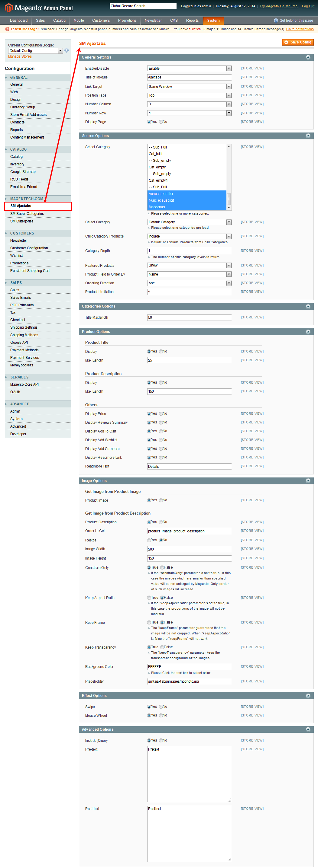This screenshot has height=868, width=318.
Task: Set Product Title Display to No
Action: (x=161, y=351)
